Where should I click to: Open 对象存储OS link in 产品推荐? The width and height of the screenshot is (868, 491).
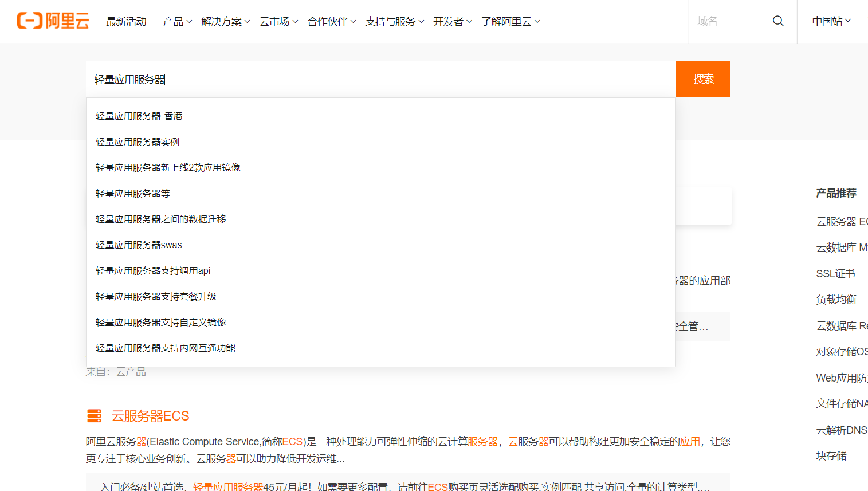(x=842, y=352)
